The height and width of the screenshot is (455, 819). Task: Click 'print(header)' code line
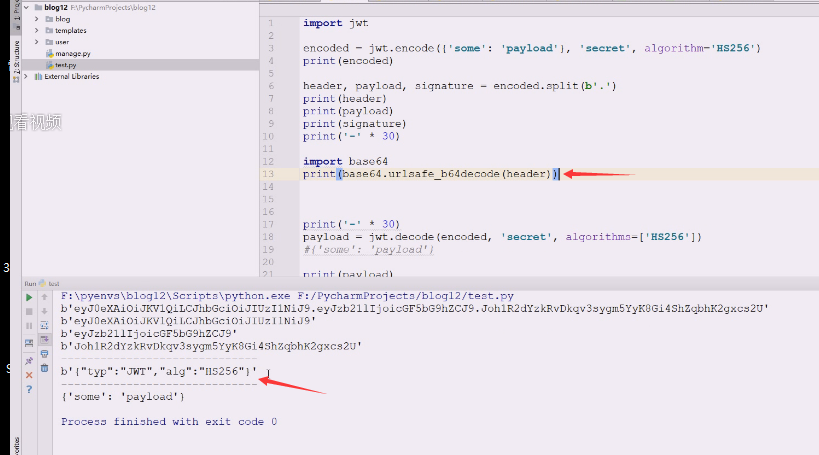[x=345, y=99]
